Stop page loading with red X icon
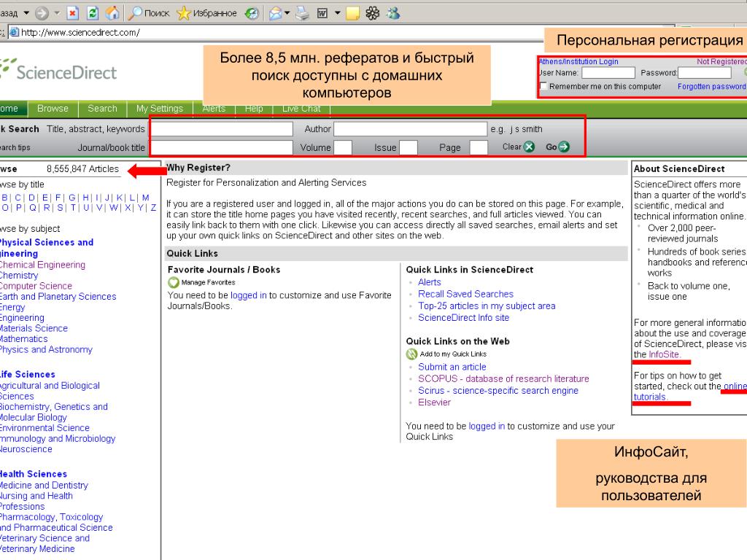Viewport: 747px width, 560px height. click(x=72, y=13)
